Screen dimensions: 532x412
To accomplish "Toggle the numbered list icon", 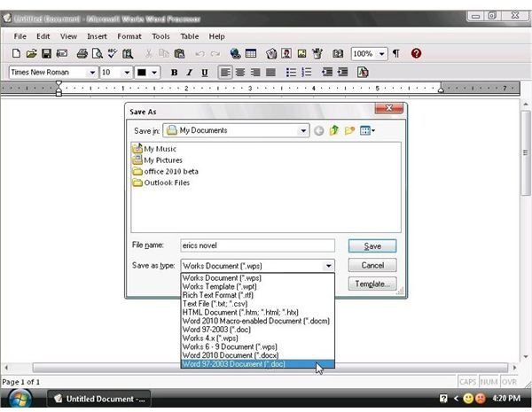I will click(x=307, y=73).
